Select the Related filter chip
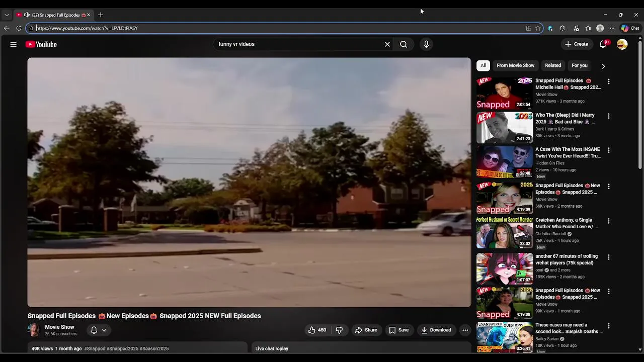644x362 pixels. coord(553,65)
